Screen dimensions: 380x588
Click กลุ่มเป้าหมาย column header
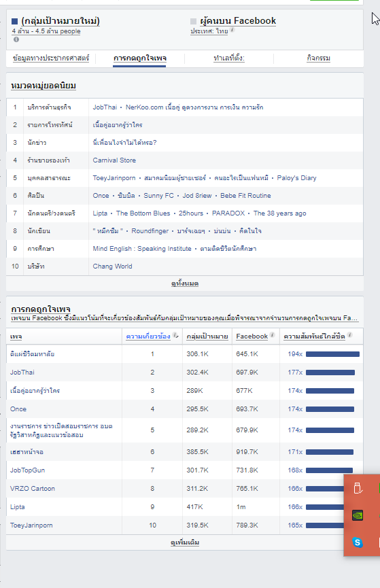click(x=207, y=336)
